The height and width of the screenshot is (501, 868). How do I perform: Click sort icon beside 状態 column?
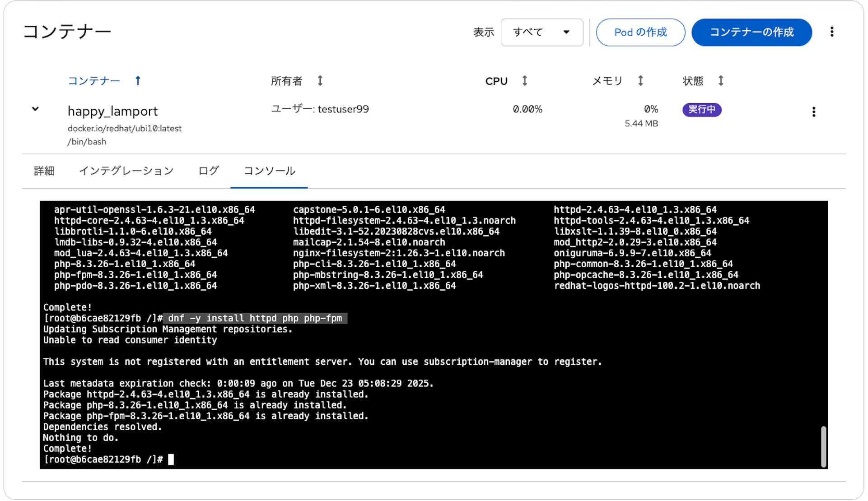[x=720, y=81]
